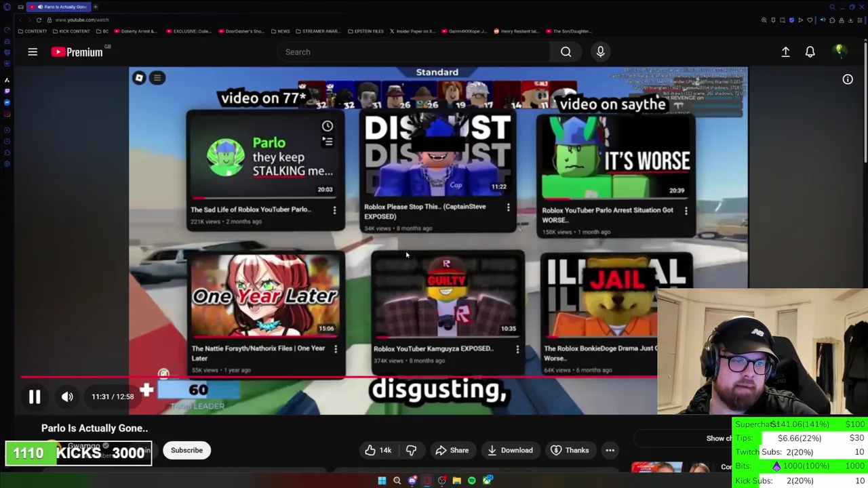Image resolution: width=868 pixels, height=488 pixels.
Task: Open the 'EXCLUSIVE: Colle...' bookmark
Action: pyautogui.click(x=189, y=31)
